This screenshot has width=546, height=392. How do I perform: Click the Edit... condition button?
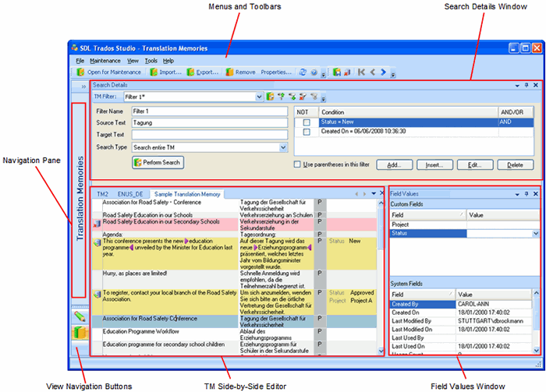coord(475,165)
